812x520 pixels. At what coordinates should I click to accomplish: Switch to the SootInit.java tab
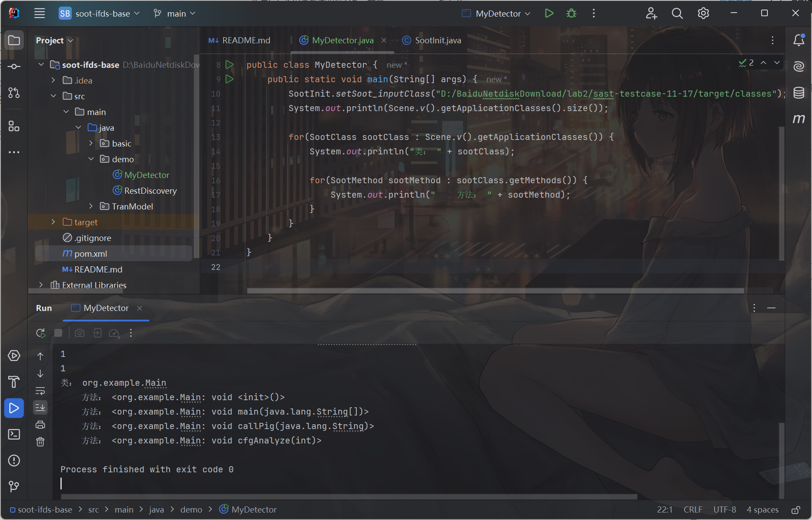click(x=437, y=40)
